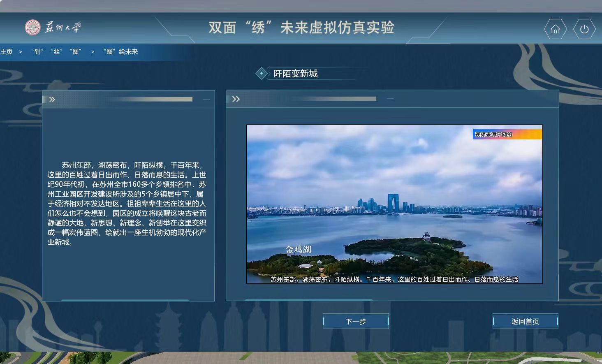Open the "针""丝""图" breadcrumb item

(57, 52)
